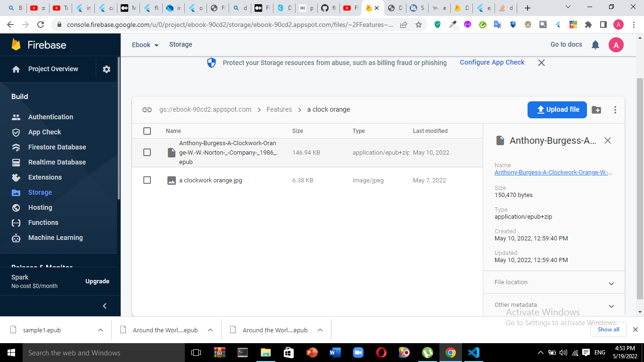Open Functions from the sidebar
644x362 pixels.
[43, 222]
